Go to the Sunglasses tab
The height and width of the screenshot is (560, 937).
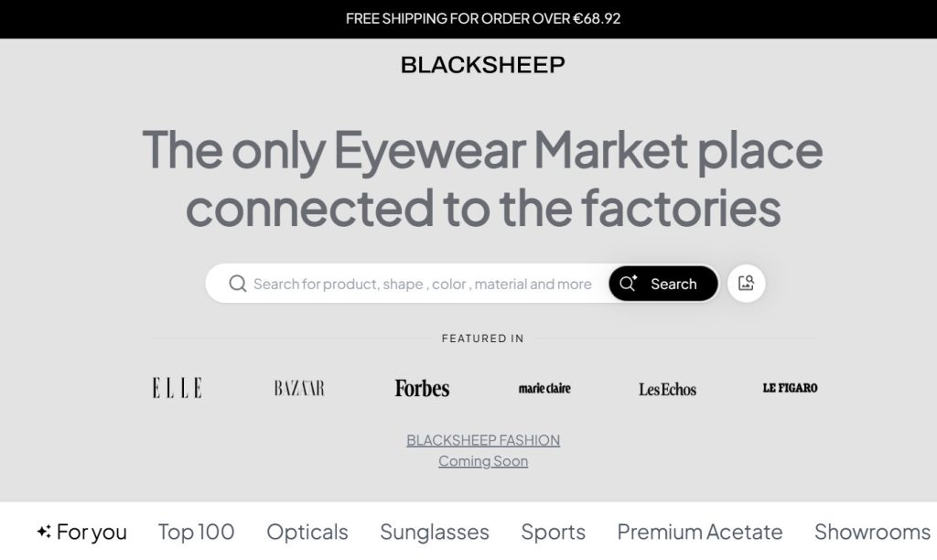(x=435, y=532)
